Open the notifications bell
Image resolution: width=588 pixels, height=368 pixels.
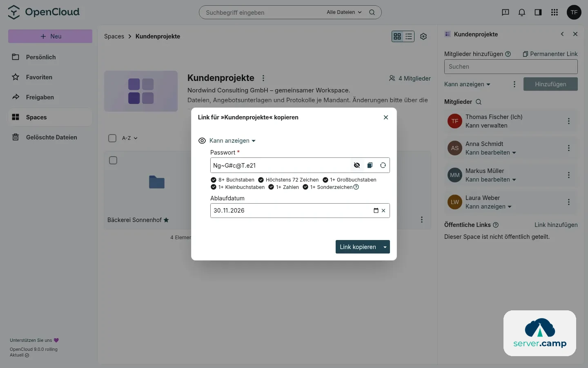click(x=522, y=12)
